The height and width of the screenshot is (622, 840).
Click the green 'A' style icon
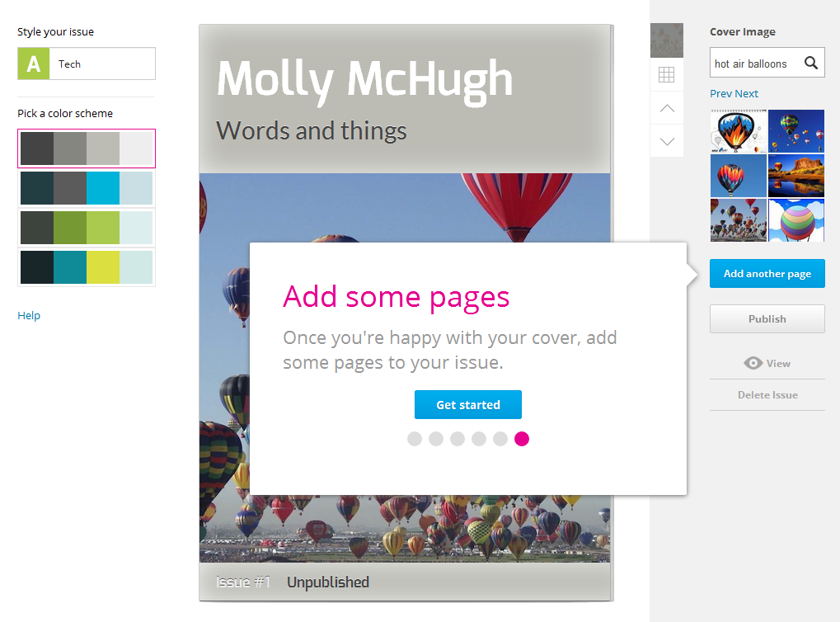34,64
